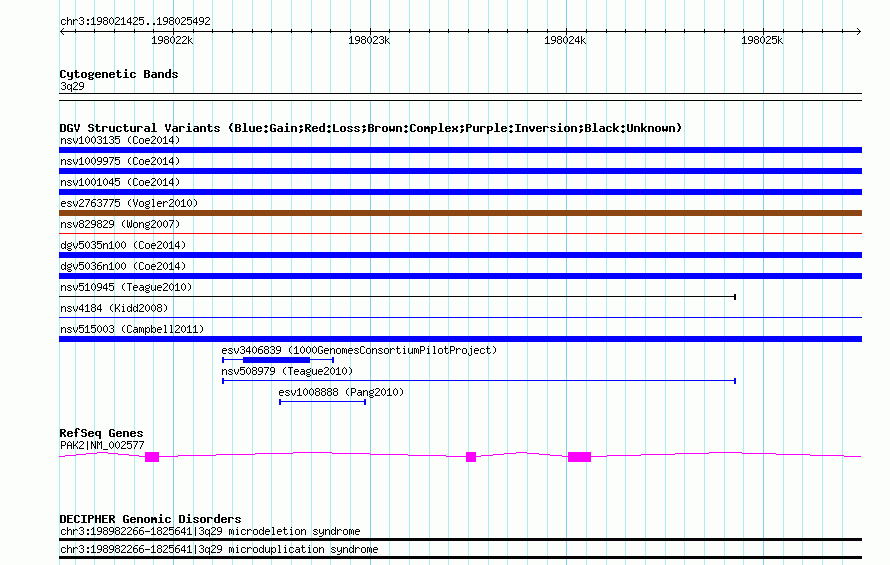Click the Cytogenetic Bands track title
Screen dimensions: 890x565
(x=119, y=74)
